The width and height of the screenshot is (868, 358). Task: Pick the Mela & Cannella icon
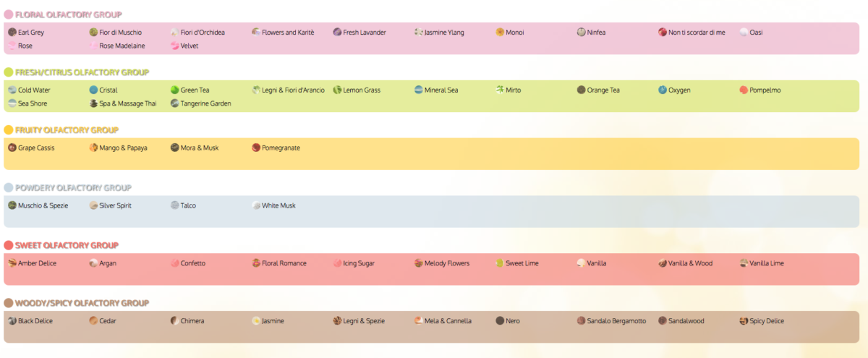[x=419, y=321]
